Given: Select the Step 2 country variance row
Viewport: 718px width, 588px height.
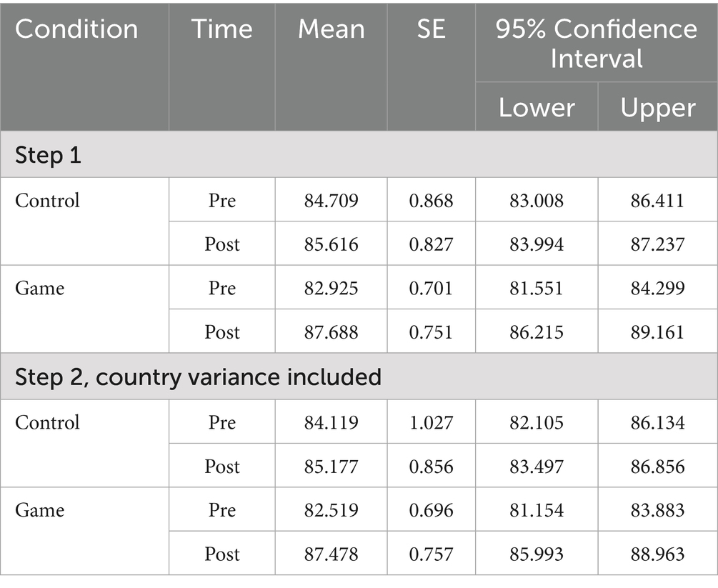Looking at the screenshot, I should (x=198, y=377).
